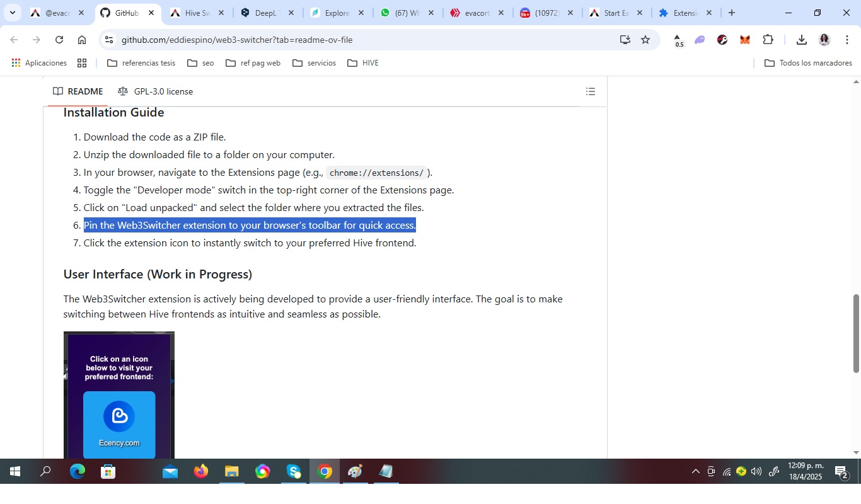Click the install app icon in address bar
The width and height of the screenshot is (861, 504).
625,40
